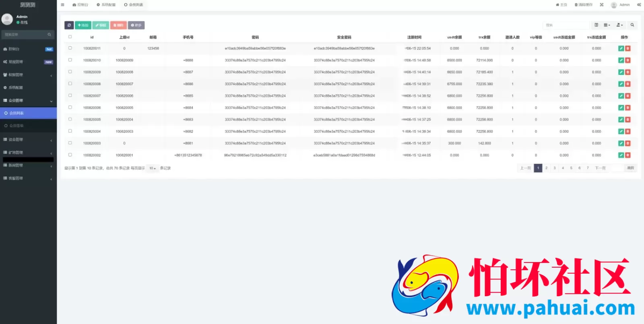The image size is (644, 324).
Task: Click the 主页 home link in header
Action: [x=561, y=5]
